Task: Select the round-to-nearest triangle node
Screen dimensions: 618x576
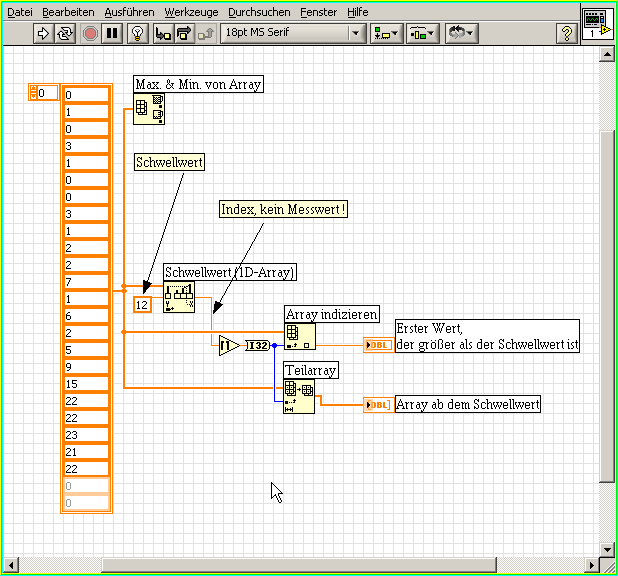Action: coord(229,345)
